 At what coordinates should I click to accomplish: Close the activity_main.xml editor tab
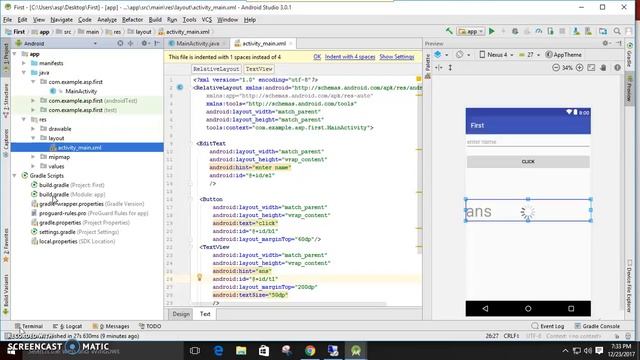pos(291,43)
